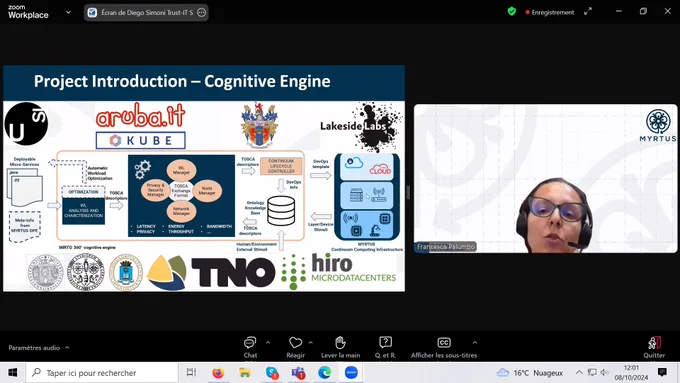Show hidden system tray icons
Viewport: 680px width, 383px height.
tap(579, 373)
